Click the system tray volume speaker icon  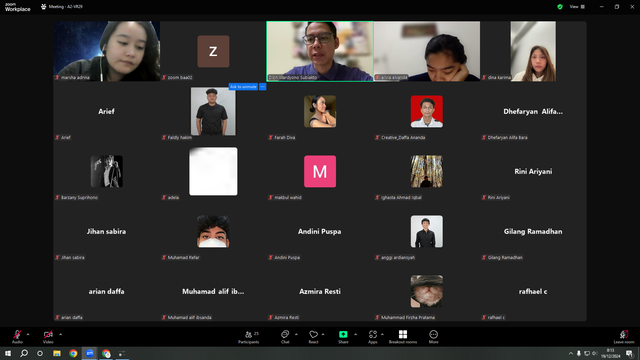pyautogui.click(x=595, y=353)
